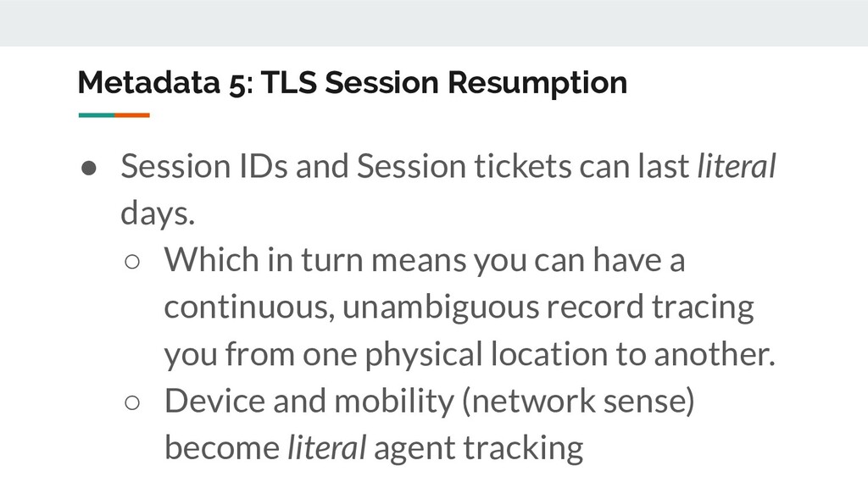Viewport: 868px width, 488px height.
Task: Click the words 'continuous, unambiguous record tracing'
Action: click(459, 308)
